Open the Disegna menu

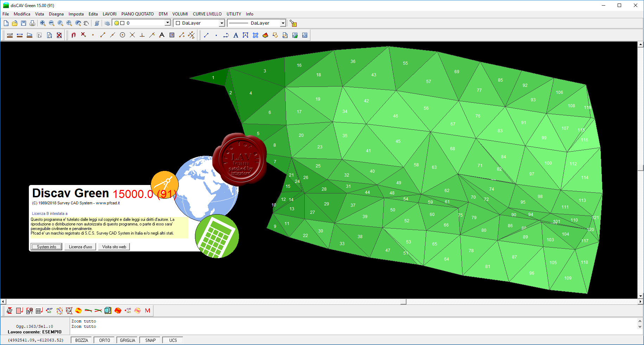point(56,14)
